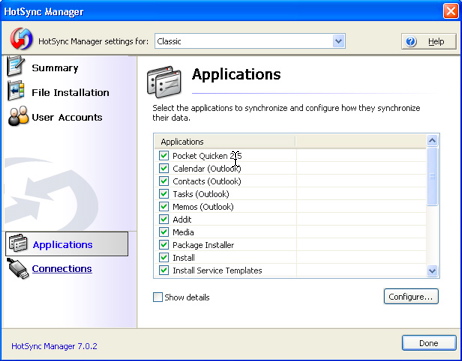The image size is (462, 361).
Task: Click the Summary notepad icon
Action: [15, 66]
